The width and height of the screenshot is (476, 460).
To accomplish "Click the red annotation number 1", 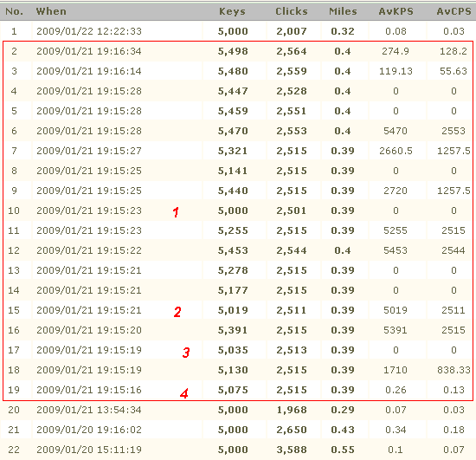I will [176, 211].
